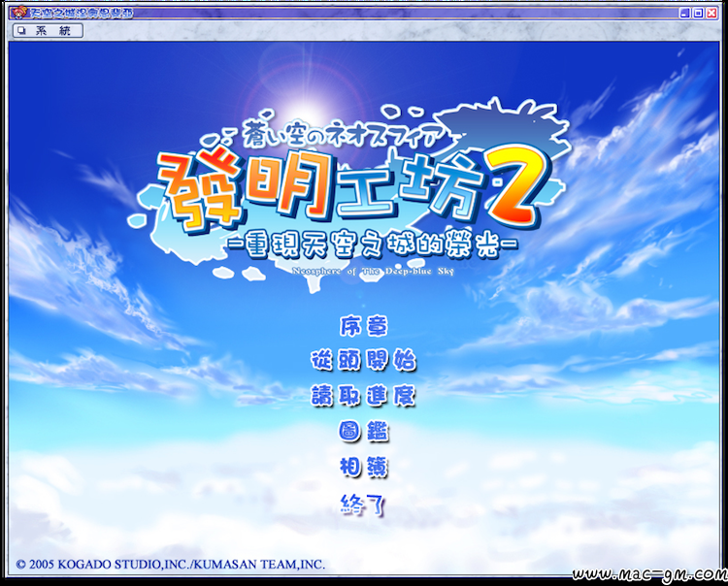Close the game window

711,14
